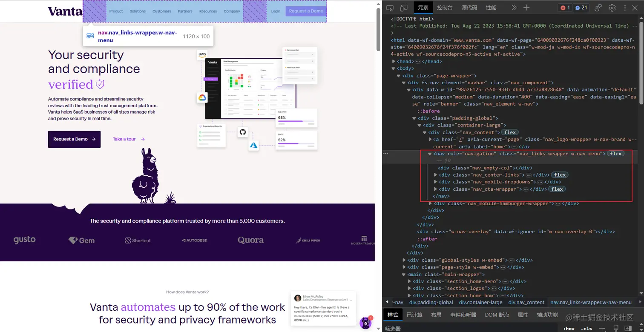Expand the section_home-hero div

409,281
